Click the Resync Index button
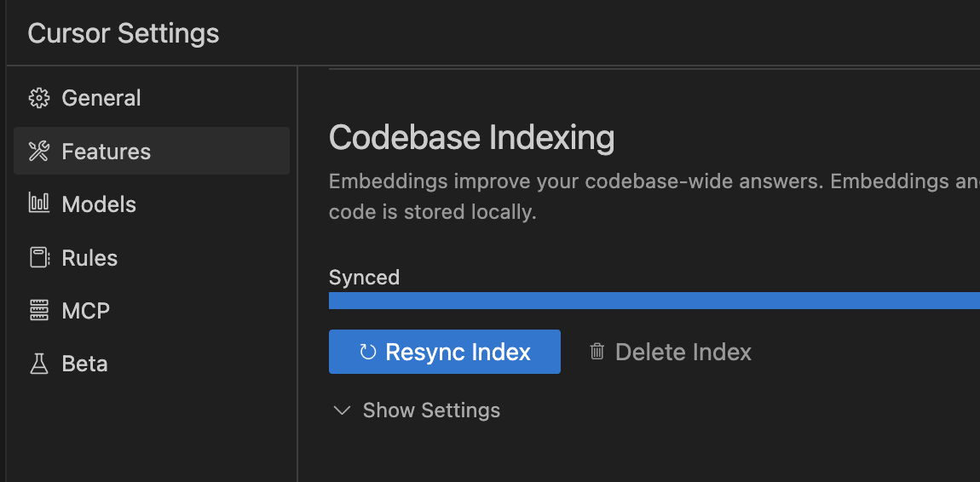Screen dimensions: 980x482 coord(444,352)
